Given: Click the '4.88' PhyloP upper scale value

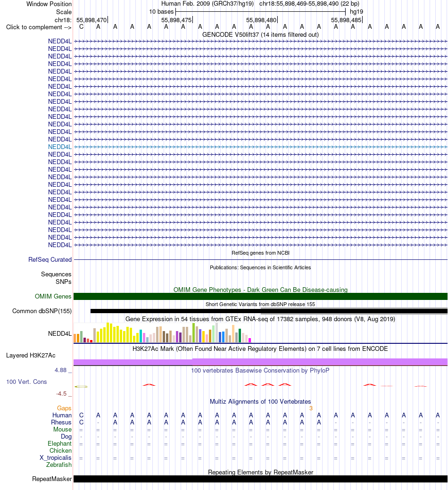Looking at the screenshot, I should click(61, 370).
